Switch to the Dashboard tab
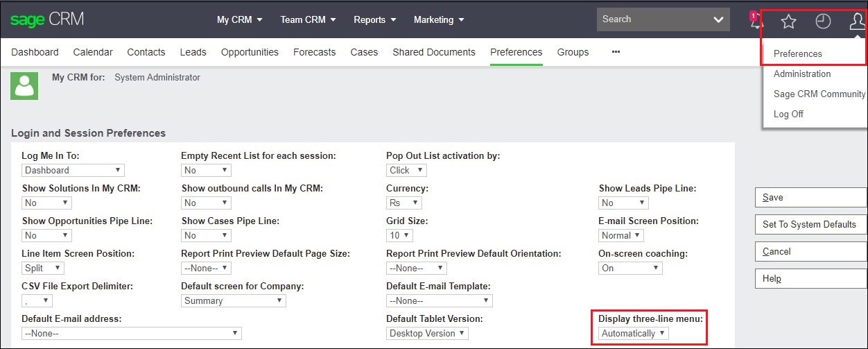The width and height of the screenshot is (868, 349). click(x=35, y=52)
